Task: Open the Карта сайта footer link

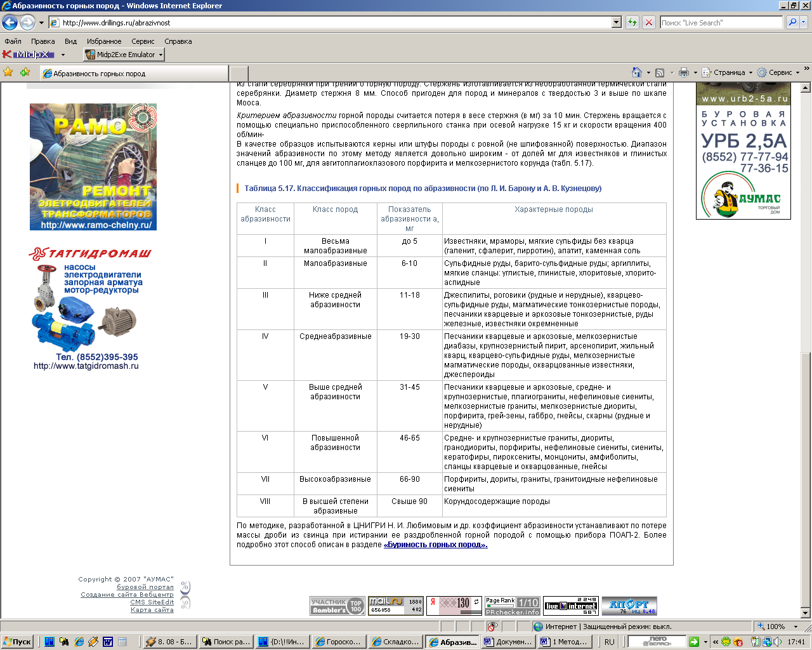Action: [x=152, y=610]
